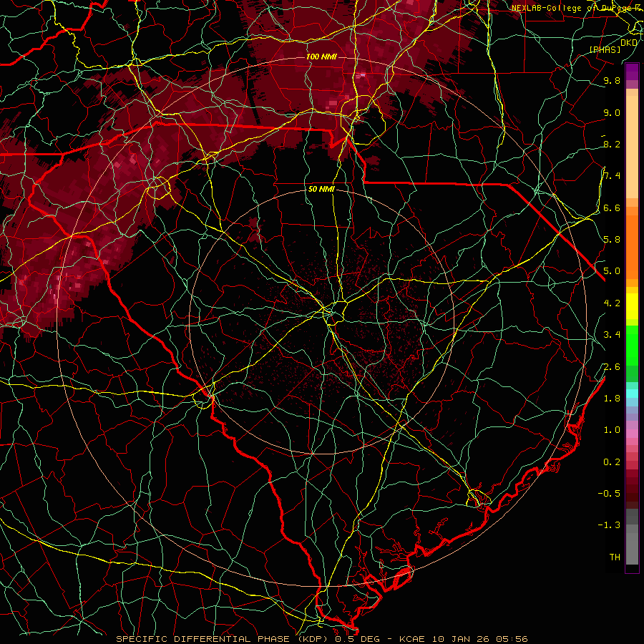This screenshot has width=644, height=644.
Task: Click the -1.3 value on the color scale
Action: coord(609,525)
